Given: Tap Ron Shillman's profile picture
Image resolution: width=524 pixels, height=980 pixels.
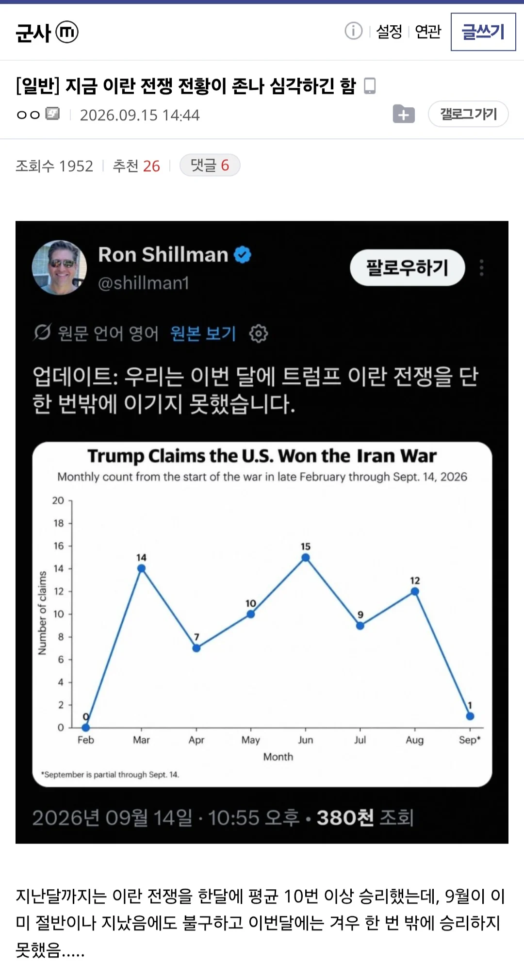Looking at the screenshot, I should pyautogui.click(x=59, y=267).
